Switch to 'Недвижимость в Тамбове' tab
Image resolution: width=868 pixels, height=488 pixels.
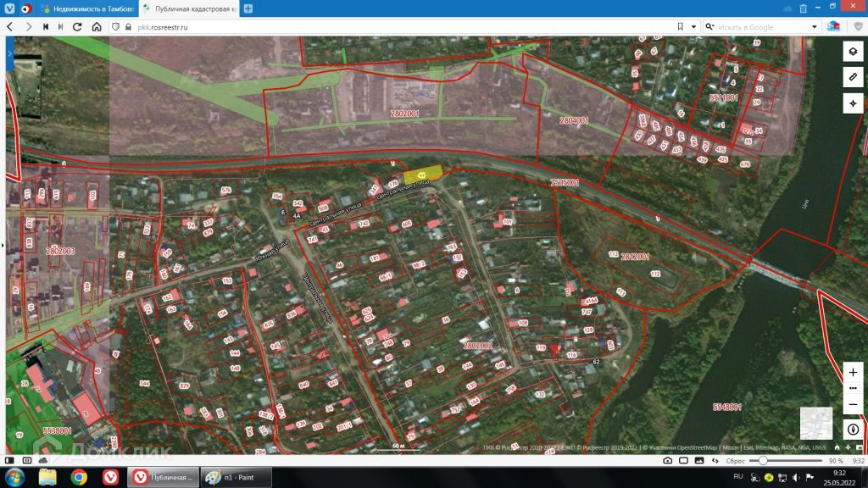pos(87,8)
